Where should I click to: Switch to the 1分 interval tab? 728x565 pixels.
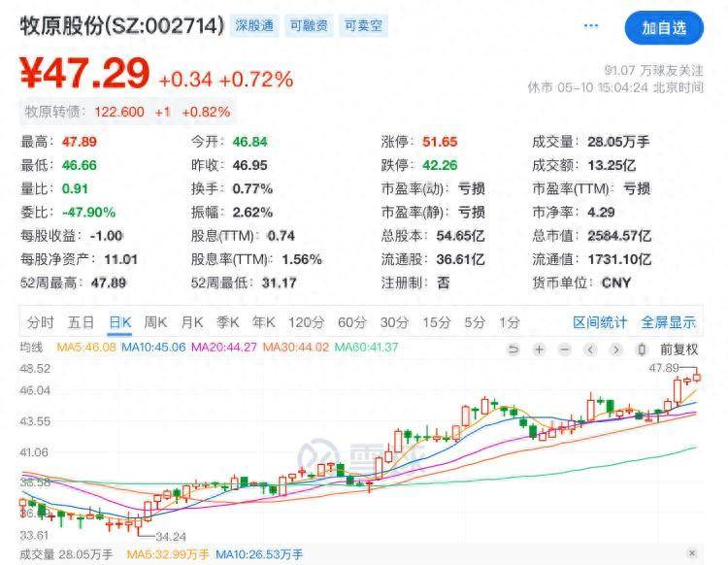[x=510, y=322]
